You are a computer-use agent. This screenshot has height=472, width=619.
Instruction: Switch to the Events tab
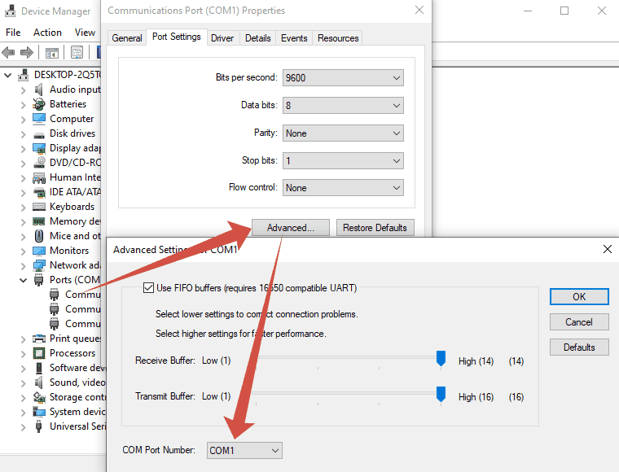coord(294,38)
